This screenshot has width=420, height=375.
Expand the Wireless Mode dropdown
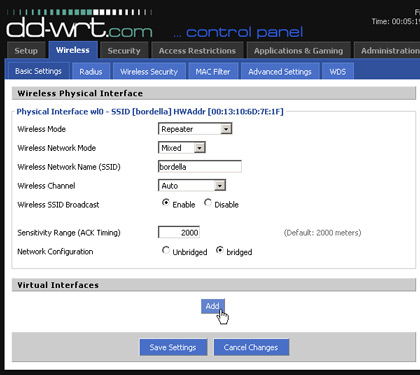tap(195, 129)
